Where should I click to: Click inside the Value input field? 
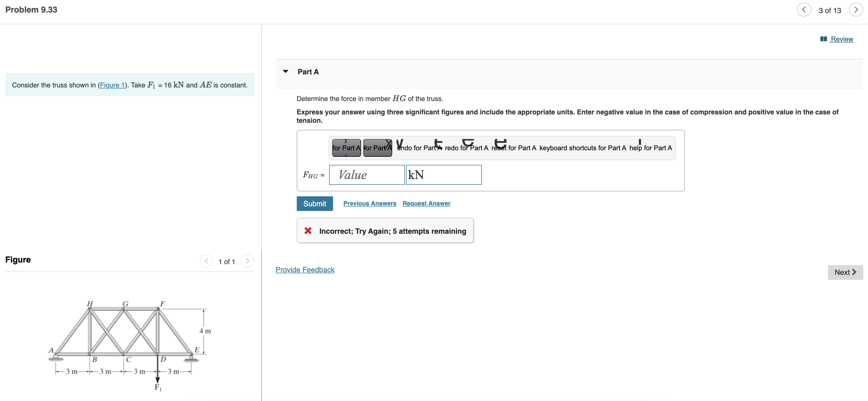[x=367, y=175]
